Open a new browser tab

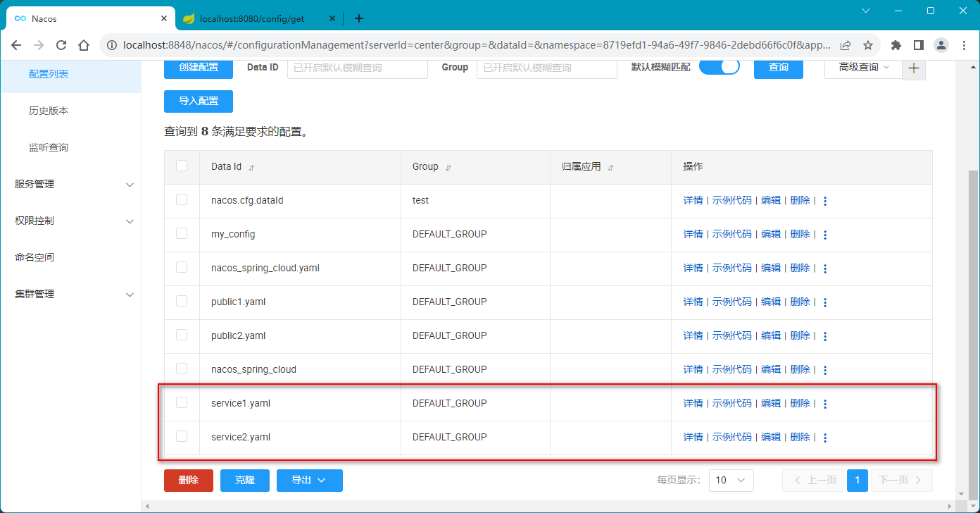click(359, 18)
